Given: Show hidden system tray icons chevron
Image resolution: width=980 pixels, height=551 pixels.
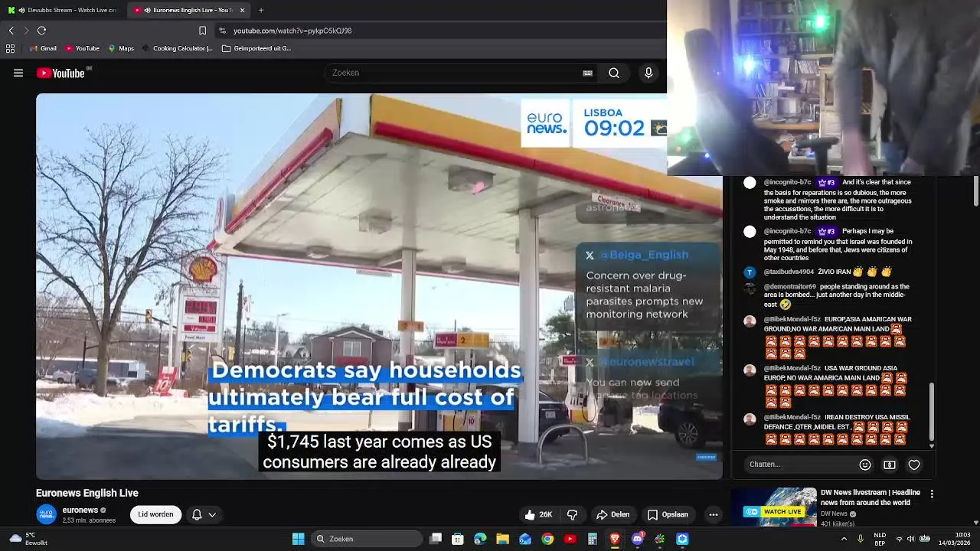Looking at the screenshot, I should pos(844,539).
